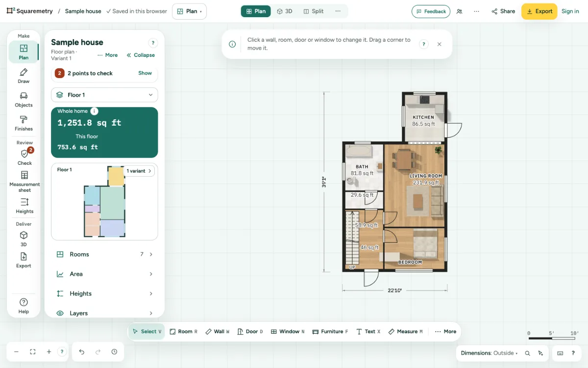Click the search magnifier icon near Dimensions

coord(528,353)
